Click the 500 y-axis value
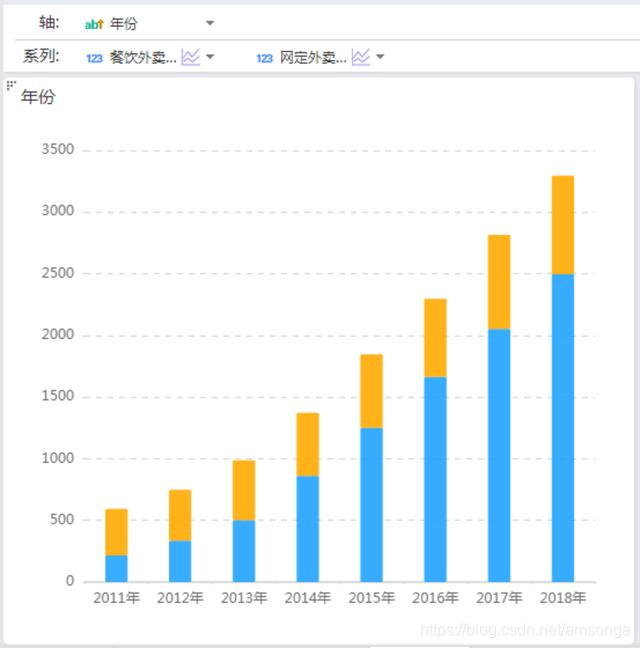 [x=62, y=519]
